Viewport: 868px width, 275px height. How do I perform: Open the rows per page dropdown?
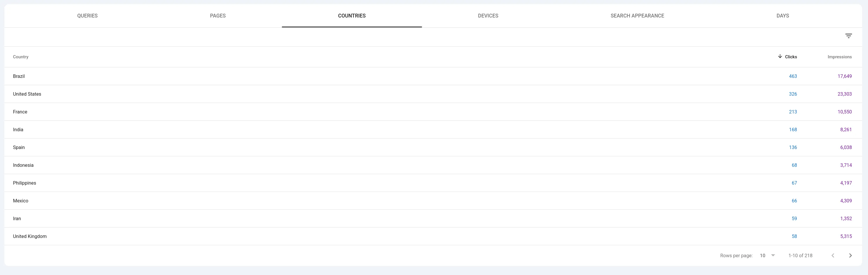(x=768, y=255)
